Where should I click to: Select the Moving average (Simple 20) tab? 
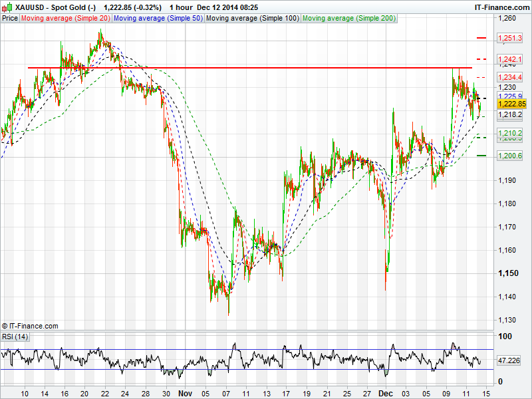click(66, 18)
